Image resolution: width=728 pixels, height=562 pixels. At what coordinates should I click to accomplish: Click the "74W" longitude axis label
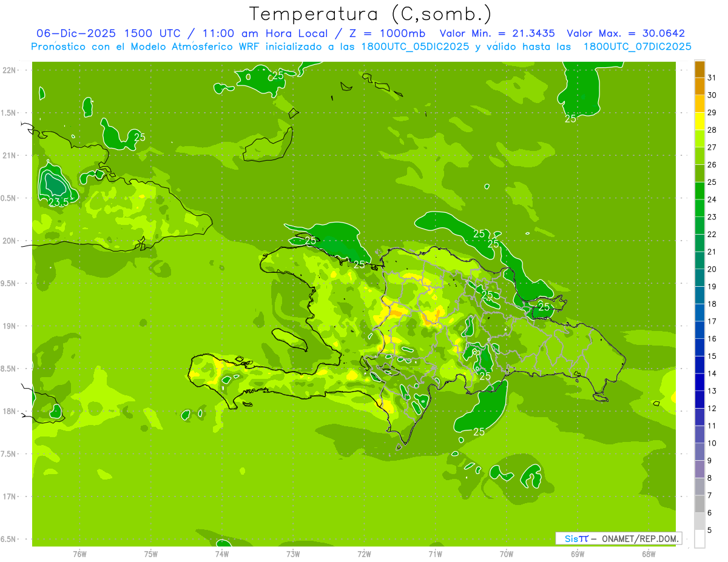(x=222, y=554)
